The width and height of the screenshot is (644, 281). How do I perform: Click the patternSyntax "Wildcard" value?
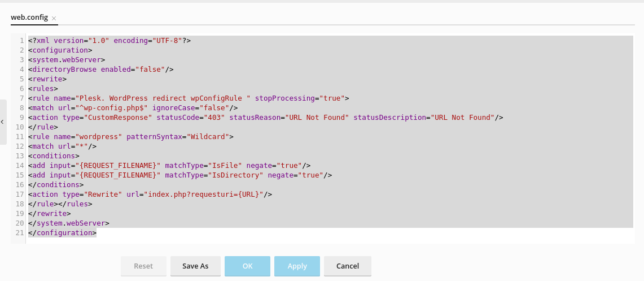coord(210,137)
